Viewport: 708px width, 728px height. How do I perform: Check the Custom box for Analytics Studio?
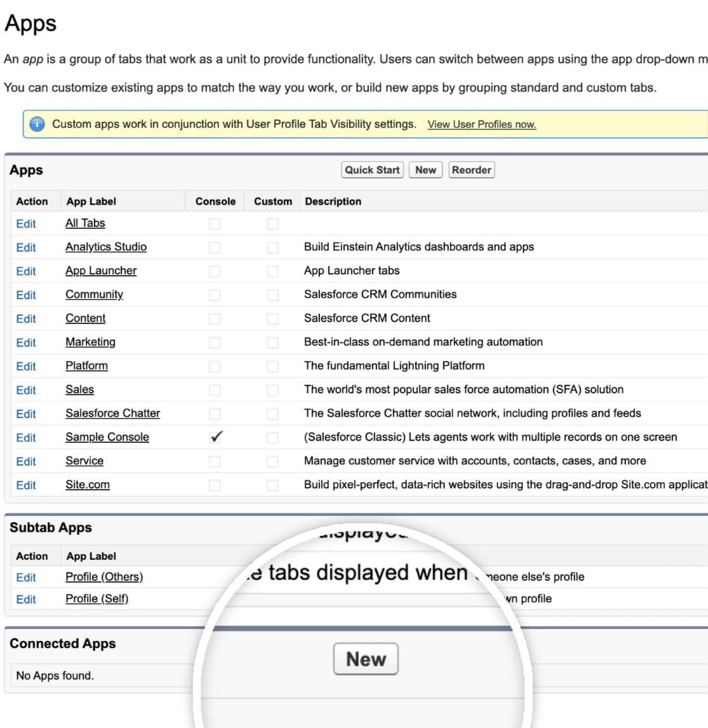(x=272, y=248)
